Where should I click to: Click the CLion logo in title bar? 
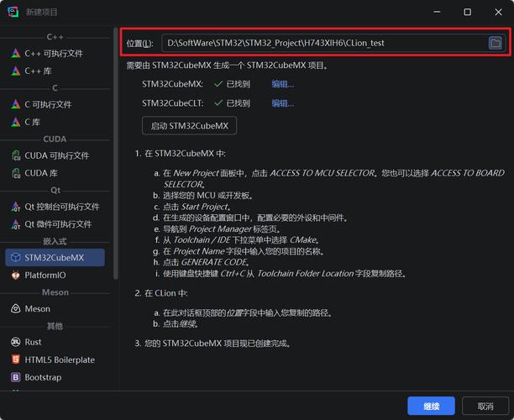click(x=13, y=12)
